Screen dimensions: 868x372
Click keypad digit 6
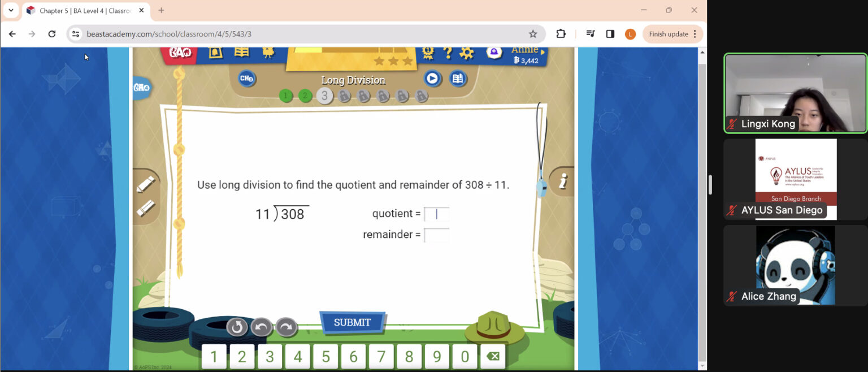point(353,356)
